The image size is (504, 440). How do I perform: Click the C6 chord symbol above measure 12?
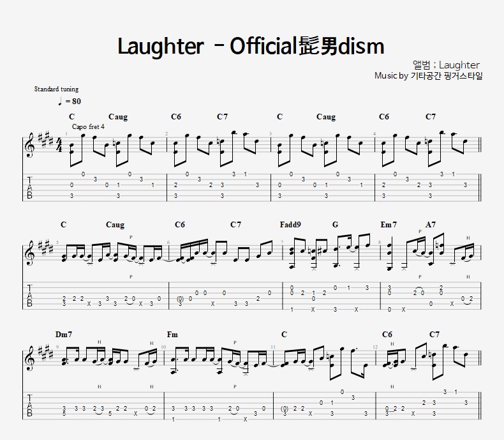(387, 335)
